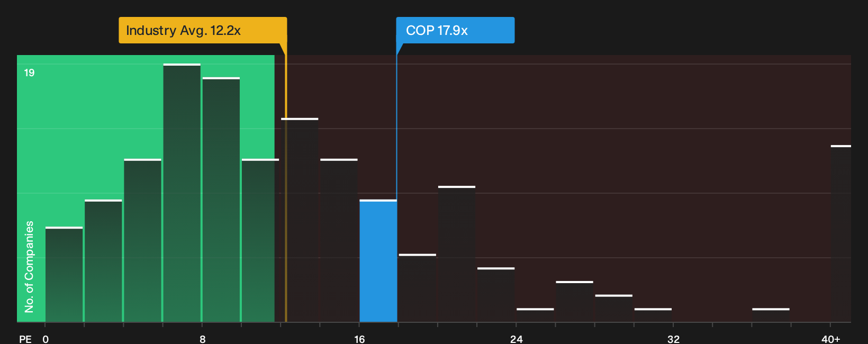The width and height of the screenshot is (868, 344).
Task: Click the x-axis tick label '32'
Action: (673, 339)
